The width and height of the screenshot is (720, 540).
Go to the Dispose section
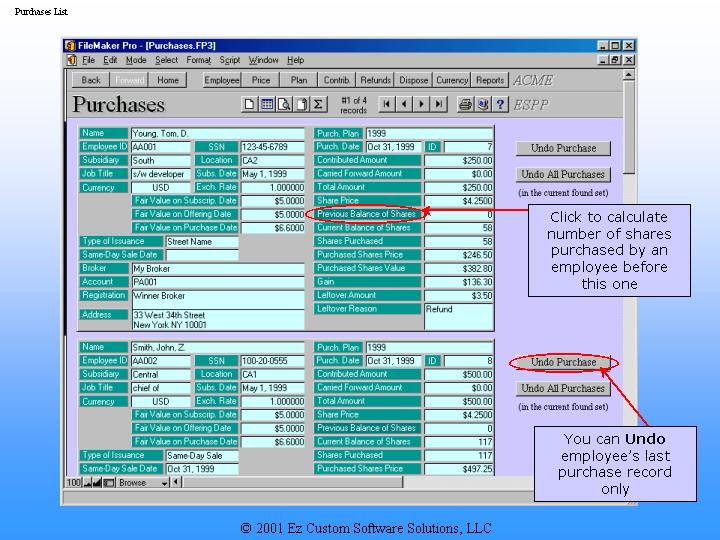(x=413, y=80)
